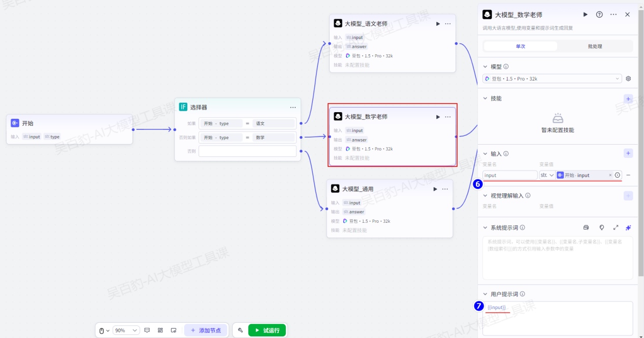Open the 90% zoom level dropdown
The height and width of the screenshot is (338, 644).
point(126,330)
